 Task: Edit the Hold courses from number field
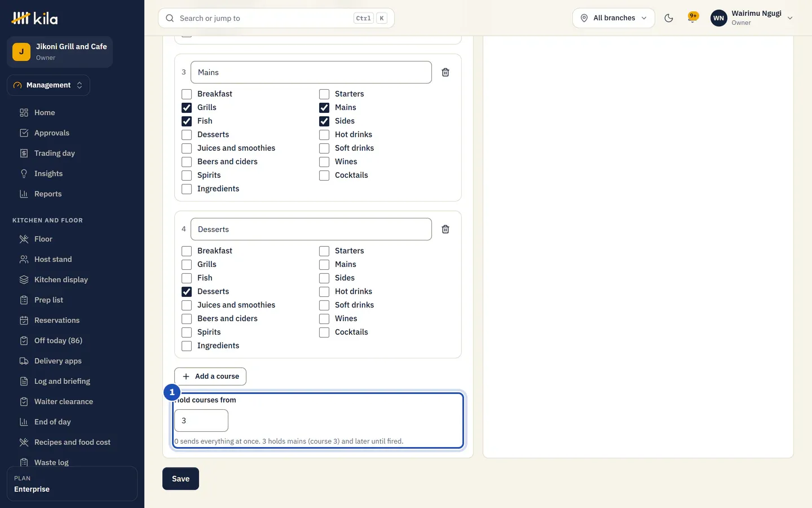[201, 421]
